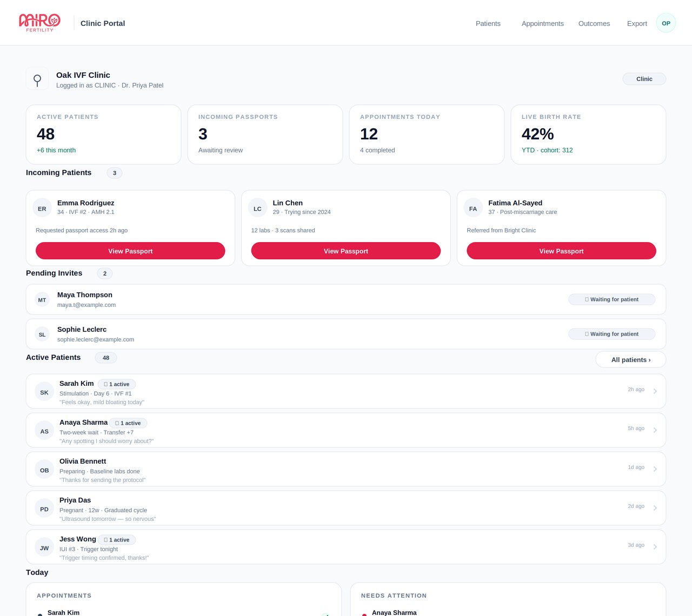This screenshot has width=692, height=616.
Task: Click Maya Thompson's Waiting for patient badge
Action: click(612, 299)
